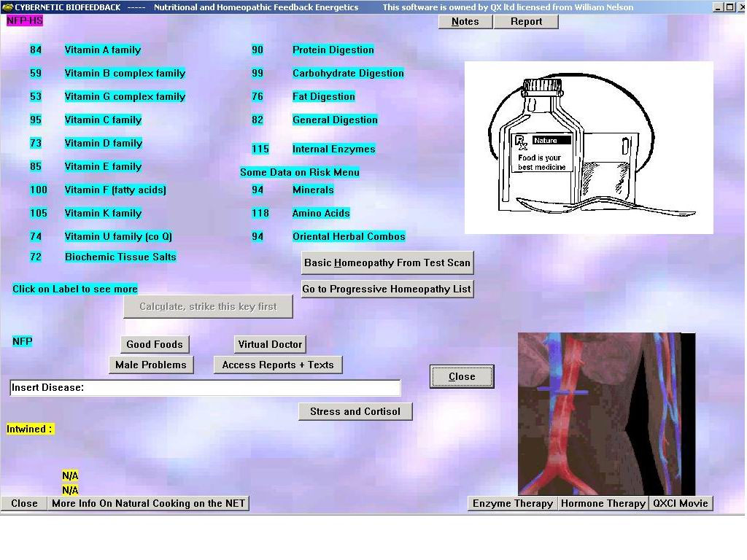Open Access Reports + Texts
747x560 pixels.
(x=278, y=365)
